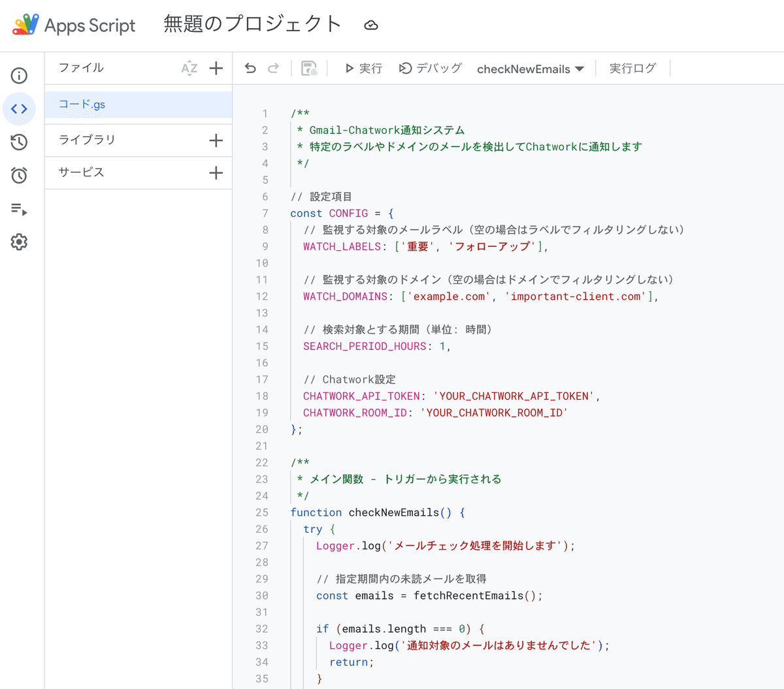784x689 pixels.
Task: Sort files using the AZ sort control
Action: pyautogui.click(x=189, y=68)
